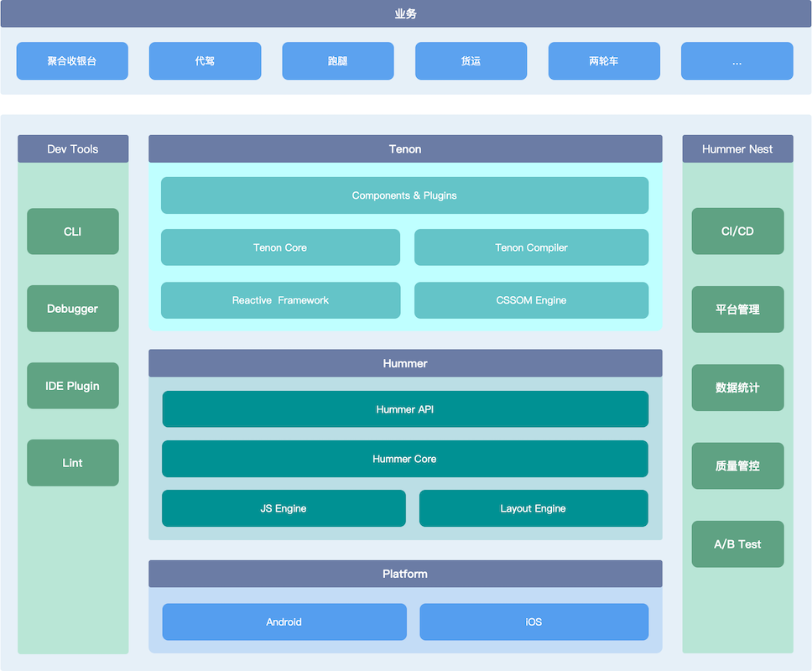The image size is (812, 671).
Task: Click the 两轮车 module
Action: pos(603,60)
